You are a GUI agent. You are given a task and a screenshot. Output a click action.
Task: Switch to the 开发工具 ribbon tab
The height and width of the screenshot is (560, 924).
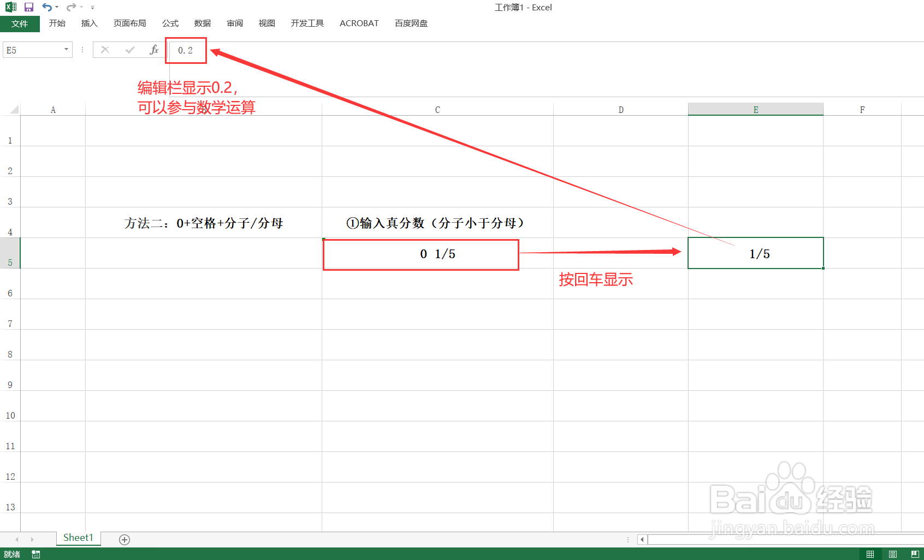(307, 23)
